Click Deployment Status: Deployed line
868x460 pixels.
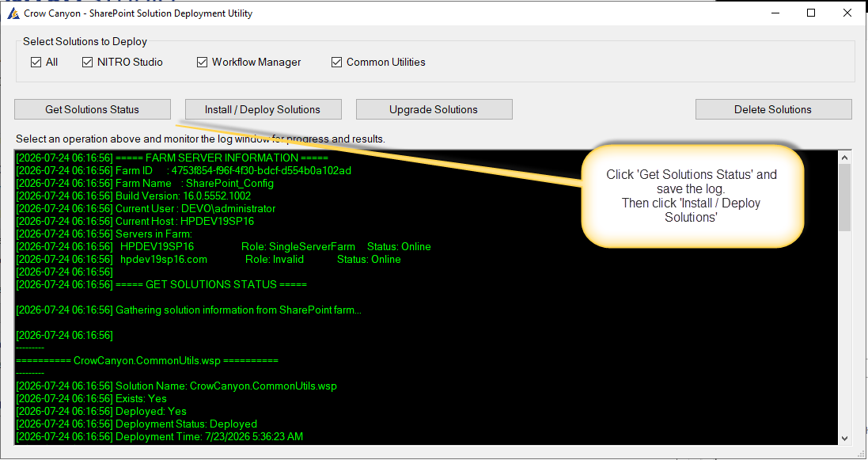pyautogui.click(x=136, y=424)
